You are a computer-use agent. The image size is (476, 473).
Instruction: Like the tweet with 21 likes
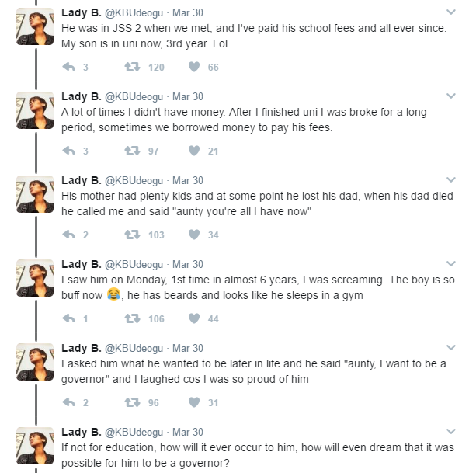point(194,151)
